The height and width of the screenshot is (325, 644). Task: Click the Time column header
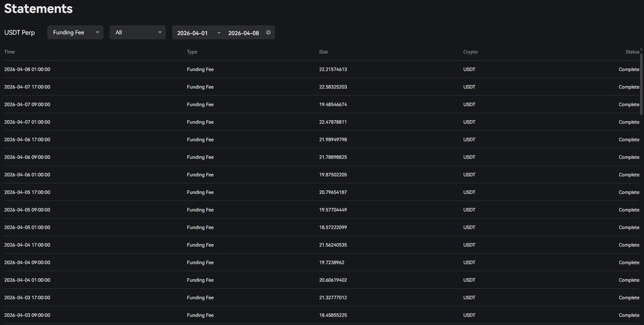tap(10, 52)
